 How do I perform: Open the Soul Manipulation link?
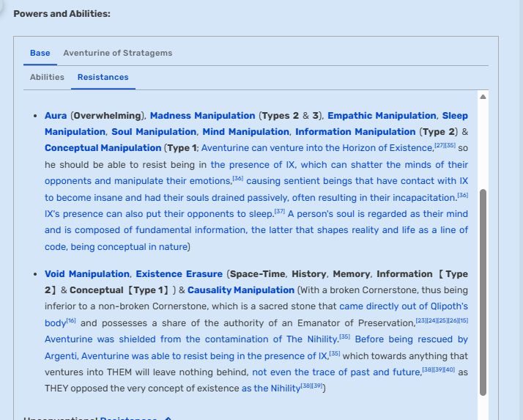[x=154, y=132]
